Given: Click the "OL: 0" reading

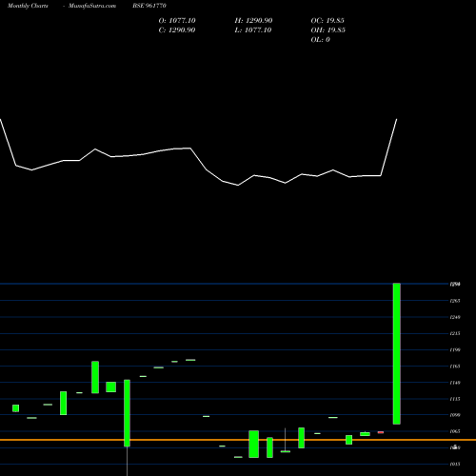Looking at the screenshot, I should (321, 40).
